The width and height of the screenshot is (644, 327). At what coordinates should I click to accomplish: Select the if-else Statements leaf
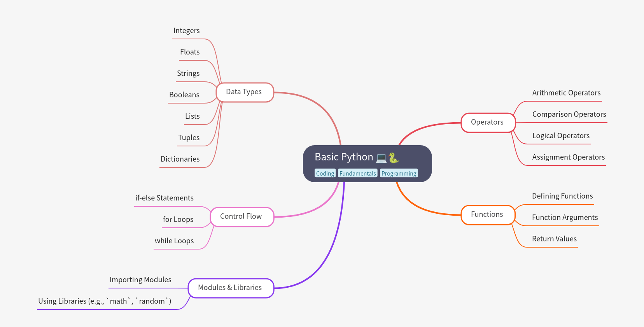[164, 198]
